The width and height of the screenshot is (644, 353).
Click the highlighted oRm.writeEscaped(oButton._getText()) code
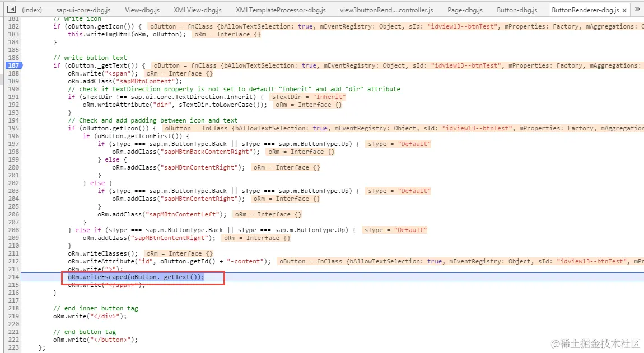click(x=136, y=277)
